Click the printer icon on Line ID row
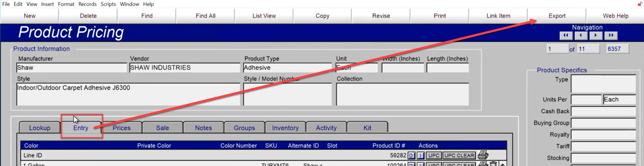This screenshot has width=644, height=166. [483, 155]
